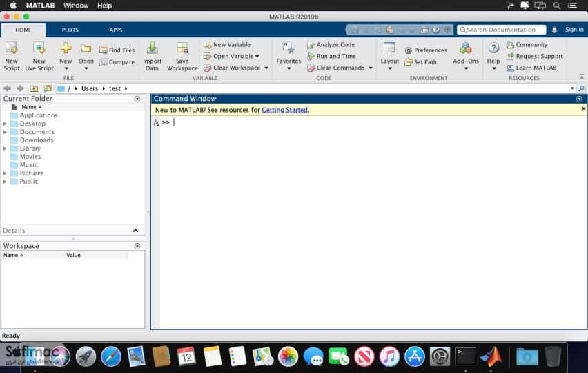The width and height of the screenshot is (588, 373).
Task: Dismiss the Getting Started banner
Action: coord(583,109)
